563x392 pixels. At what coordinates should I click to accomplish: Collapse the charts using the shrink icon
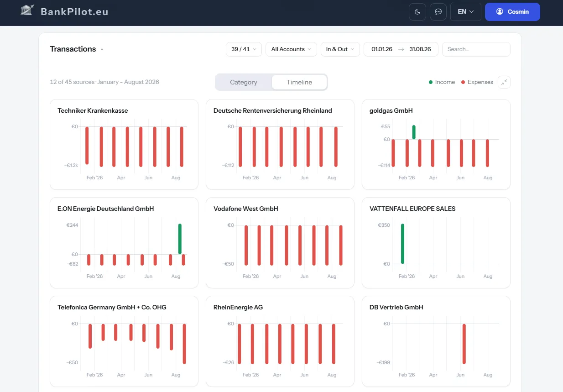coord(504,82)
